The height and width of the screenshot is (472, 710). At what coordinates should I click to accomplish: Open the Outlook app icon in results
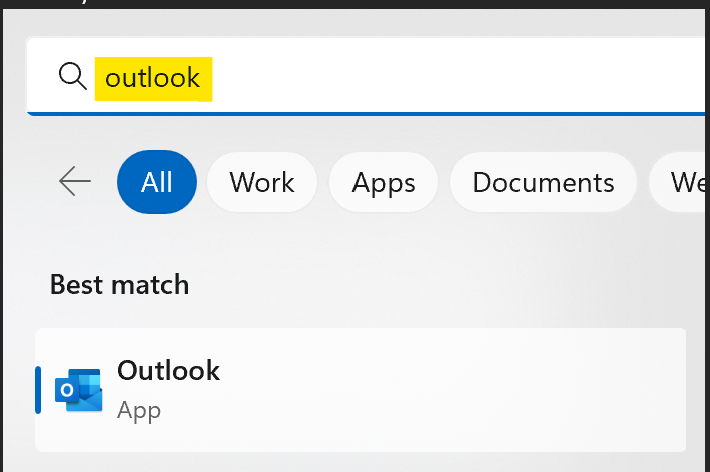[x=79, y=390]
